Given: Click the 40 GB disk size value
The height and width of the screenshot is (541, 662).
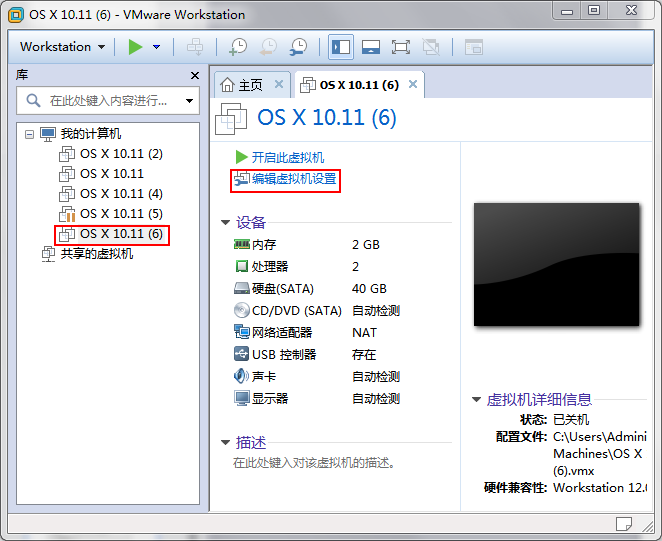Looking at the screenshot, I should [369, 288].
